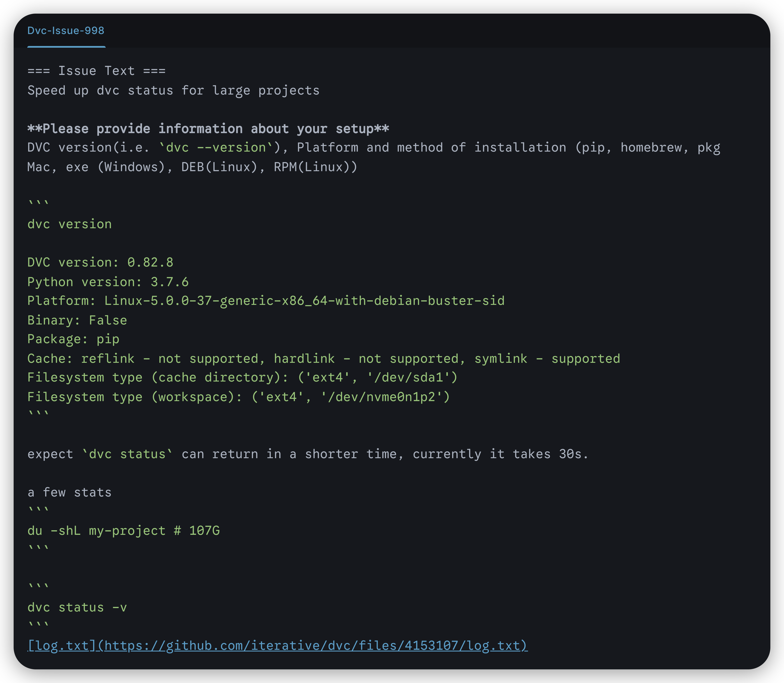This screenshot has width=784, height=683.
Task: Click the 'DVC version: 0.82.8' line
Action: (100, 262)
